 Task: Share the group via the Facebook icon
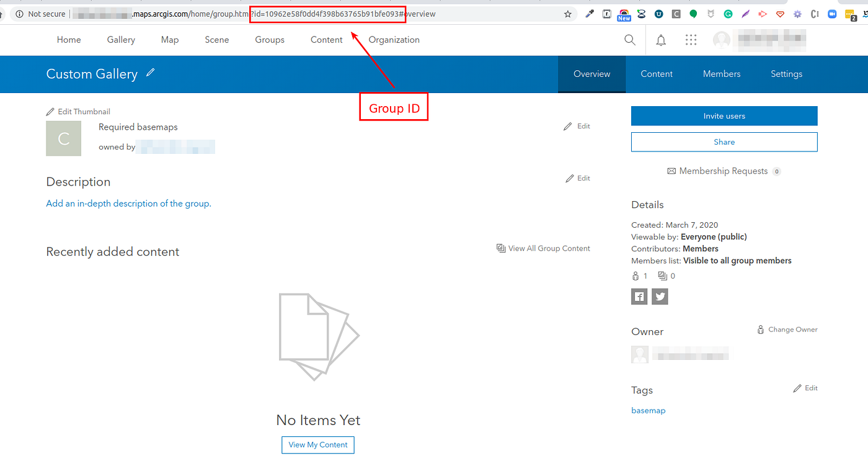[639, 296]
